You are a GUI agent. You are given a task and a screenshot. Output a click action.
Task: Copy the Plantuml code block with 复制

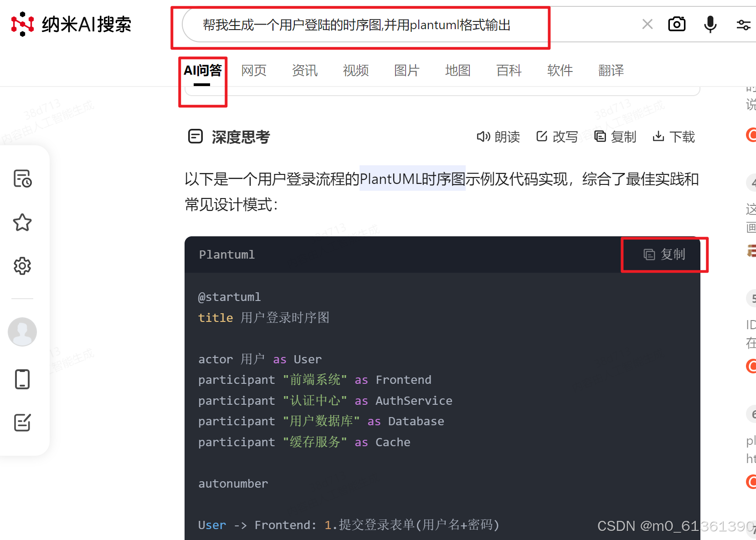coord(664,255)
